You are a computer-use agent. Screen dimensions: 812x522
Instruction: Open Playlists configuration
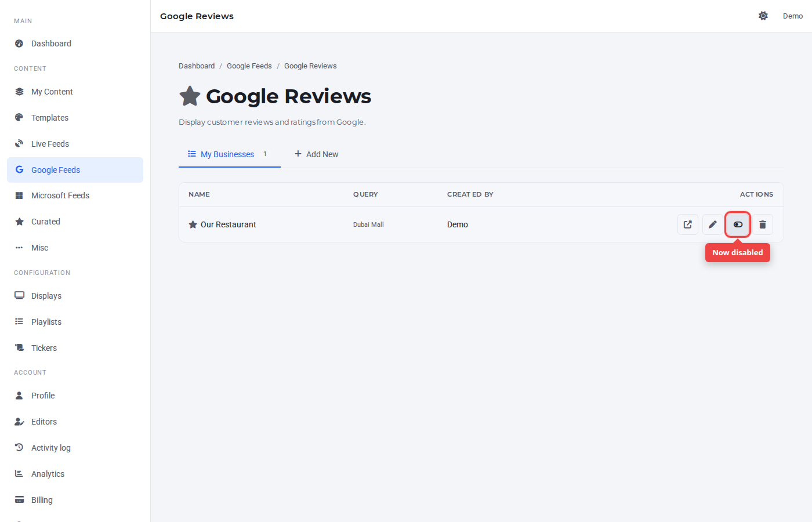point(75,322)
